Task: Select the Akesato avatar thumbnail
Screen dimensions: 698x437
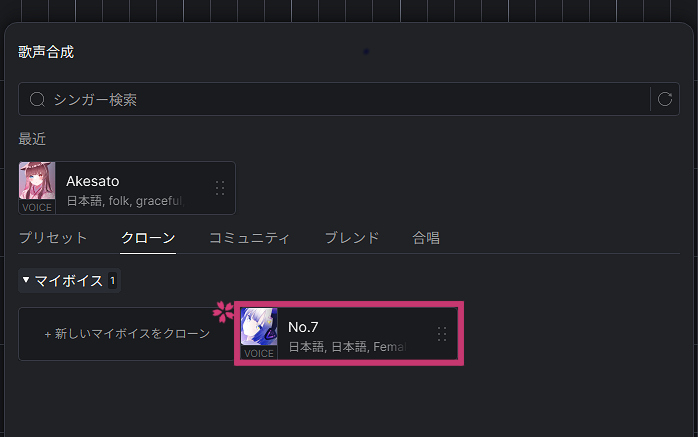Action: pos(37,181)
